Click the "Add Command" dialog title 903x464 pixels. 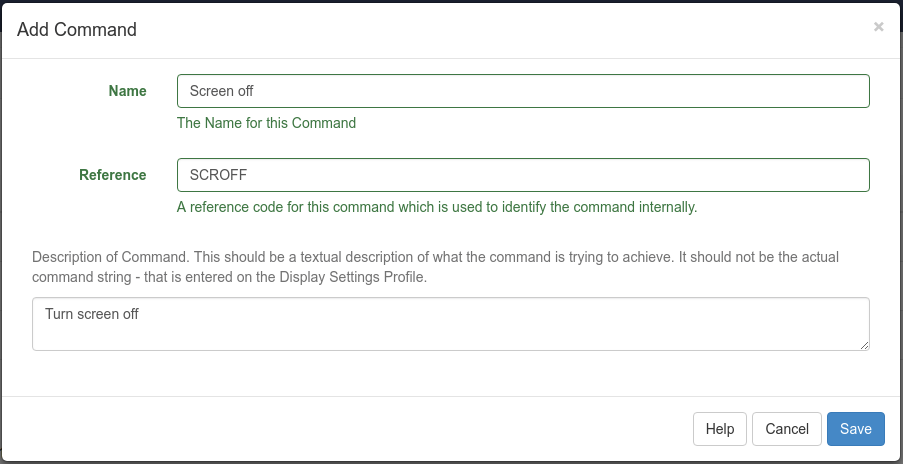(x=77, y=30)
